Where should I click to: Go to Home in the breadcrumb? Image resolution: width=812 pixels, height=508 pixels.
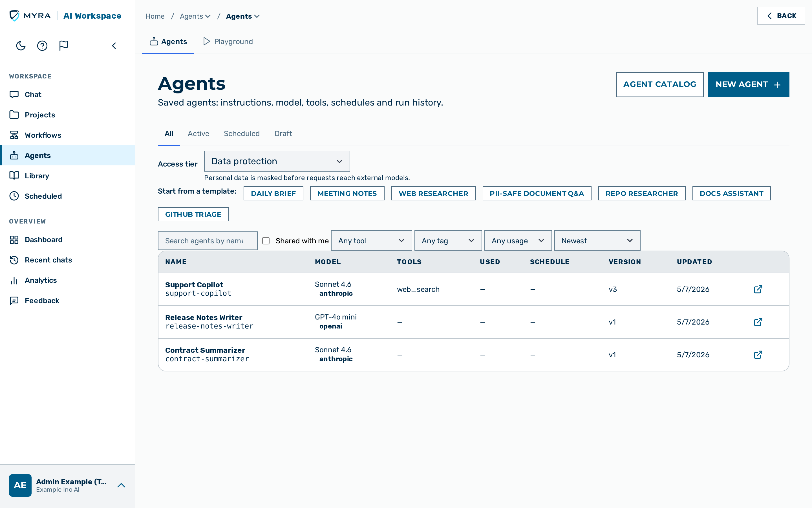(155, 16)
